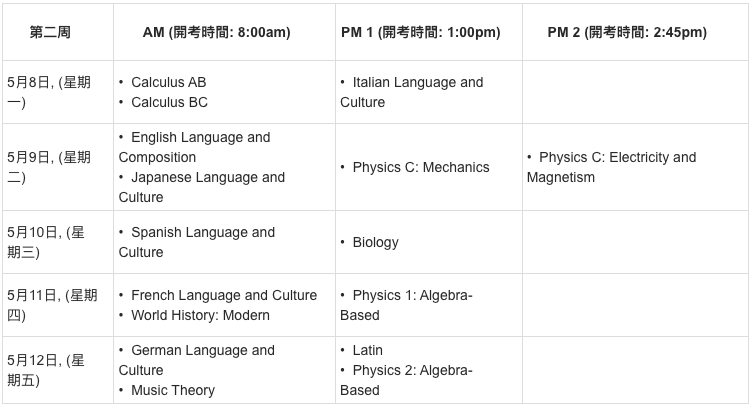Screen dimensions: 750x406
Task: Click World History: Modern entry
Action: point(200,316)
